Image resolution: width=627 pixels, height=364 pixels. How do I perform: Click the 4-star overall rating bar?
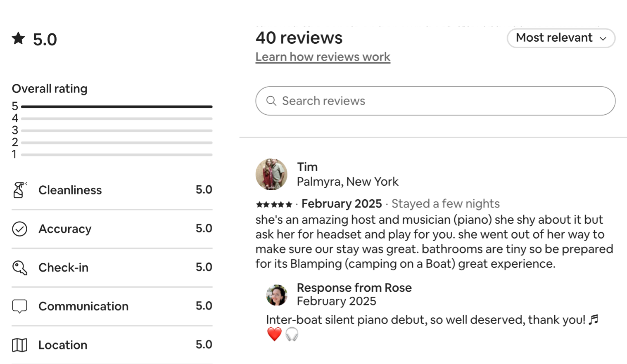click(116, 119)
